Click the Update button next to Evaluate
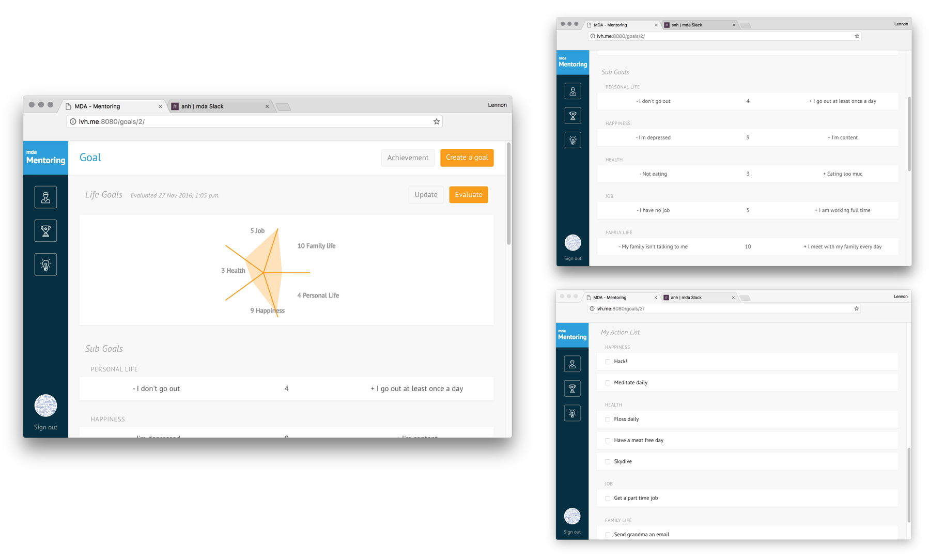The width and height of the screenshot is (929, 560). point(426,195)
